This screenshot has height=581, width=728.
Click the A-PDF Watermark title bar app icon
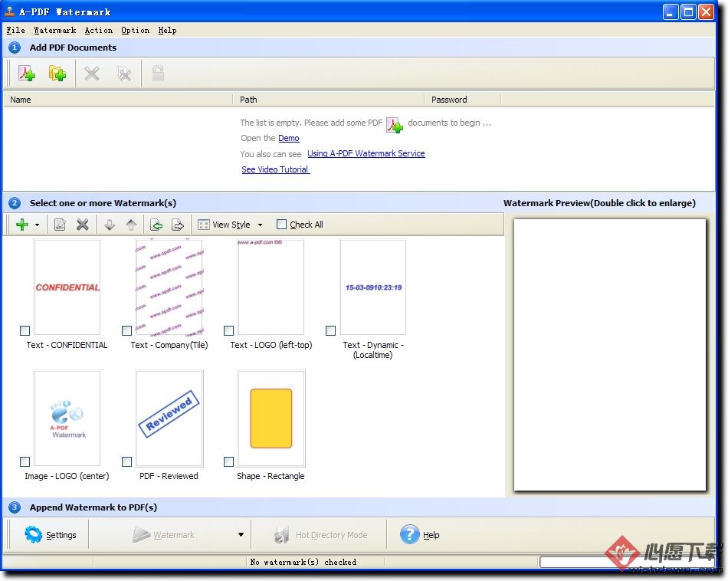click(x=9, y=11)
